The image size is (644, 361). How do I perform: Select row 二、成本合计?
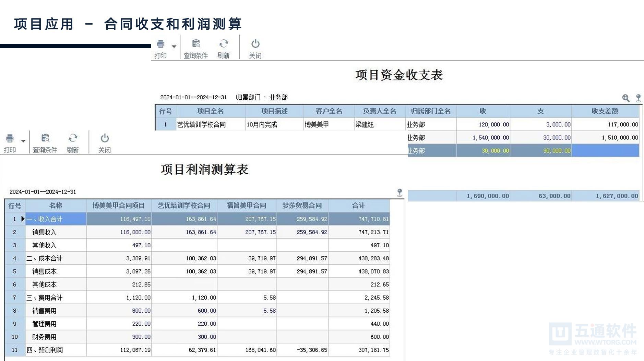pos(198,258)
